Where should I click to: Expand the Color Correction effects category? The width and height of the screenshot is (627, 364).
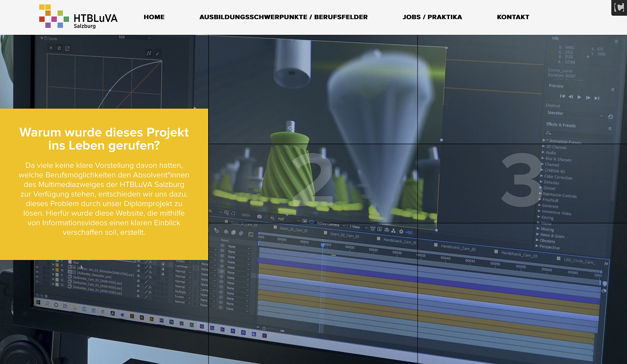pos(541,176)
